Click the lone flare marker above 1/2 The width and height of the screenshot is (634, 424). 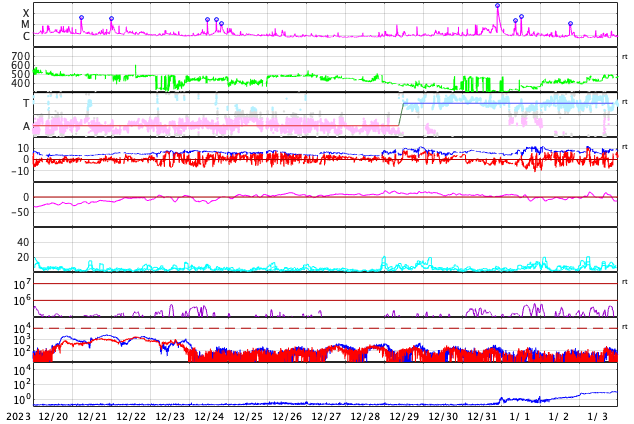tap(571, 24)
